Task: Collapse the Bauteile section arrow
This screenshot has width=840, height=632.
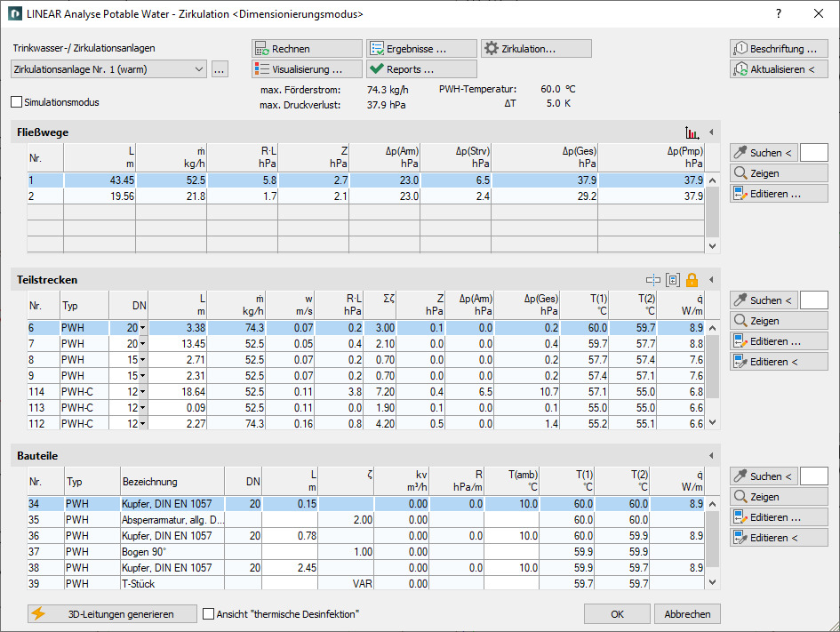Action: click(x=711, y=456)
